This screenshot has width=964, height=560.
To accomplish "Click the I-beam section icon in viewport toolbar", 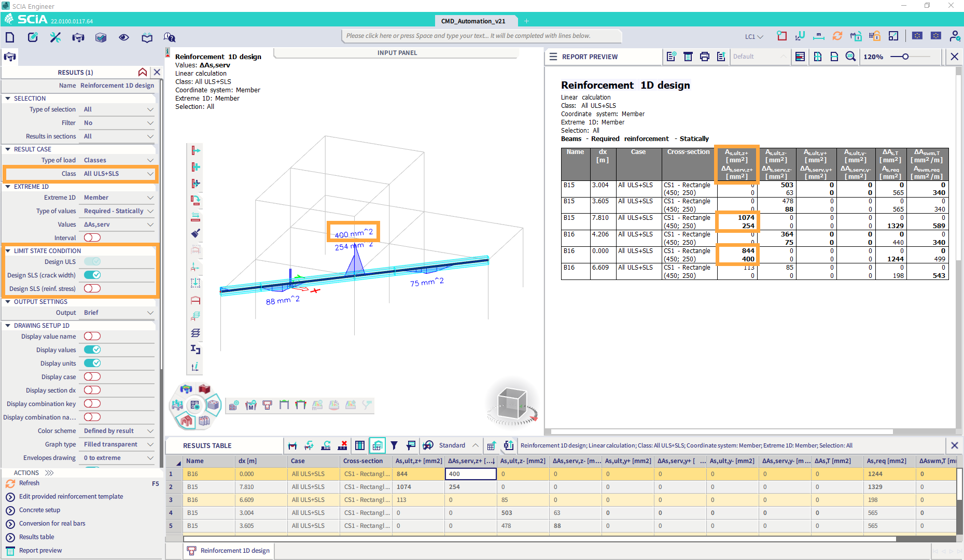I will [195, 349].
